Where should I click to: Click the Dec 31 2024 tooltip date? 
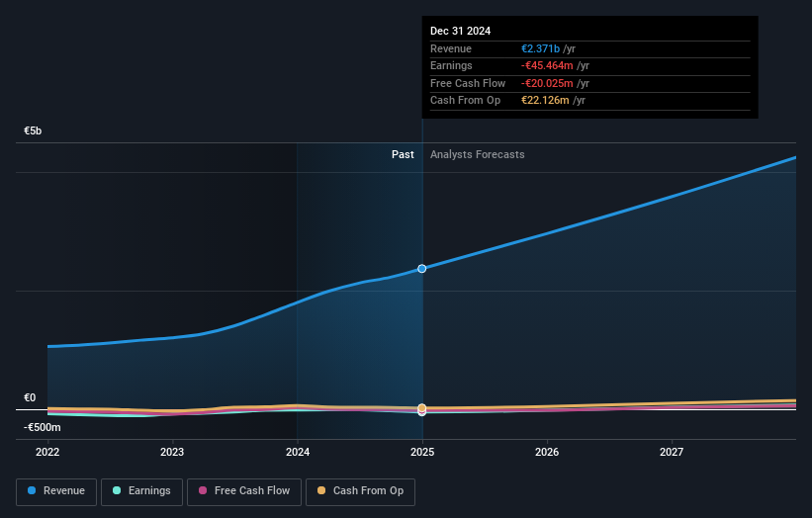pyautogui.click(x=460, y=31)
